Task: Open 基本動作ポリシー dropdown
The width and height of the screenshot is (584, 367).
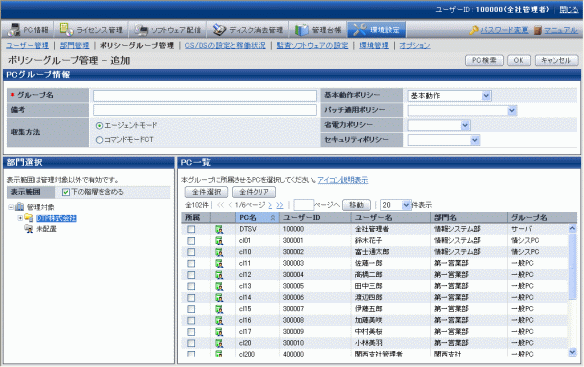Action: [x=449, y=96]
